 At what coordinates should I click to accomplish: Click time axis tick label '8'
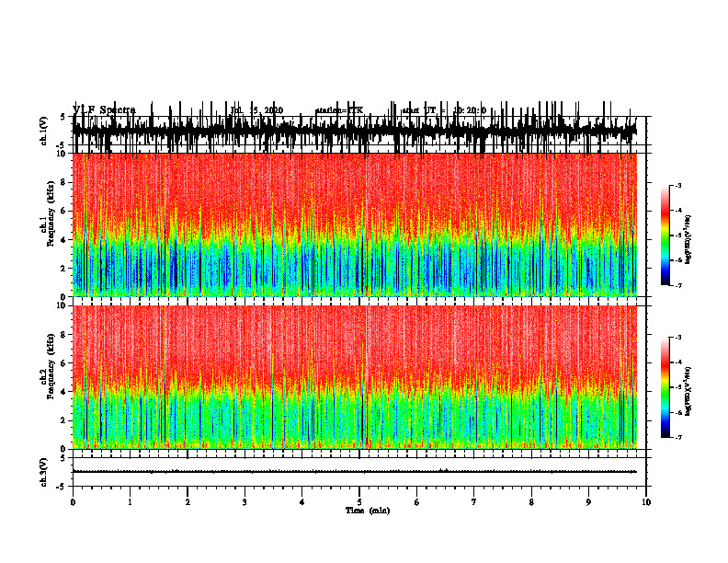531,502
